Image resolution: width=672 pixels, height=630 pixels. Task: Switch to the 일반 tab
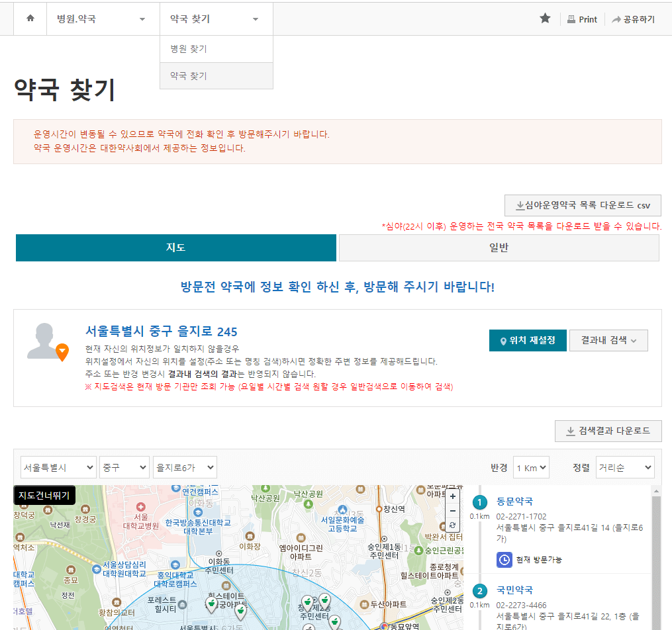[499, 247]
